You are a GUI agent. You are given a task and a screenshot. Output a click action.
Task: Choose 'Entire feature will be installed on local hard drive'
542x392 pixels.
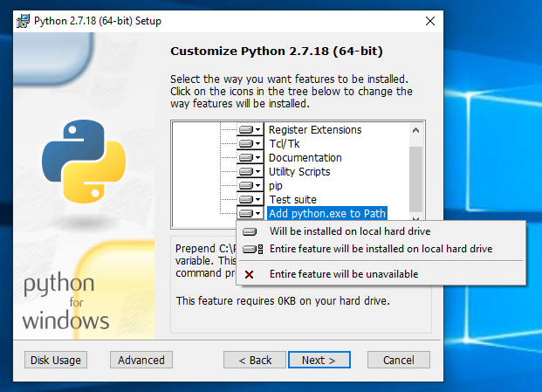tap(381, 249)
